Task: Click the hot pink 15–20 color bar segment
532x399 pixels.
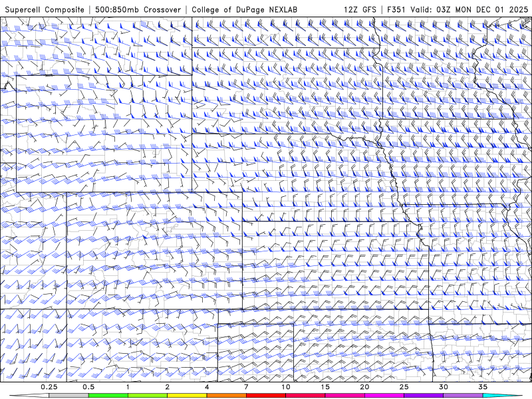Action: click(x=344, y=396)
